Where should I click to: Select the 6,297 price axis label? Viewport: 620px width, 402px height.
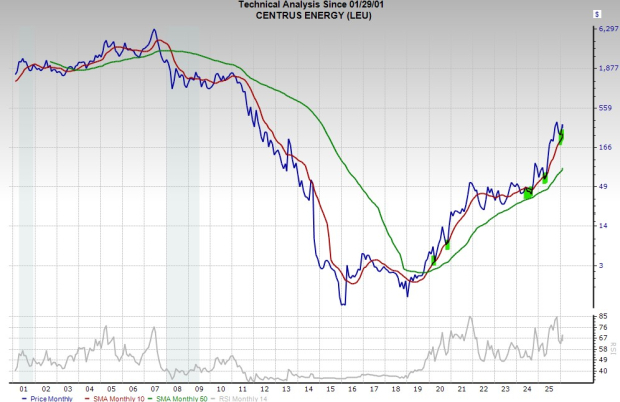click(608, 30)
